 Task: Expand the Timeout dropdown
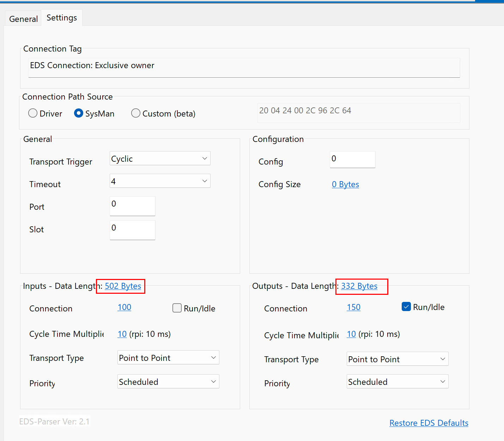click(160, 181)
